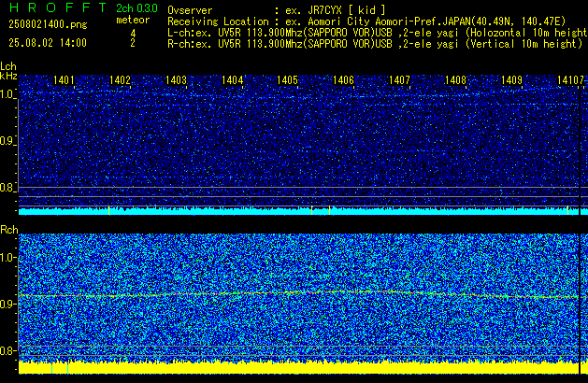Select the filename 2508021400.png

(x=48, y=24)
